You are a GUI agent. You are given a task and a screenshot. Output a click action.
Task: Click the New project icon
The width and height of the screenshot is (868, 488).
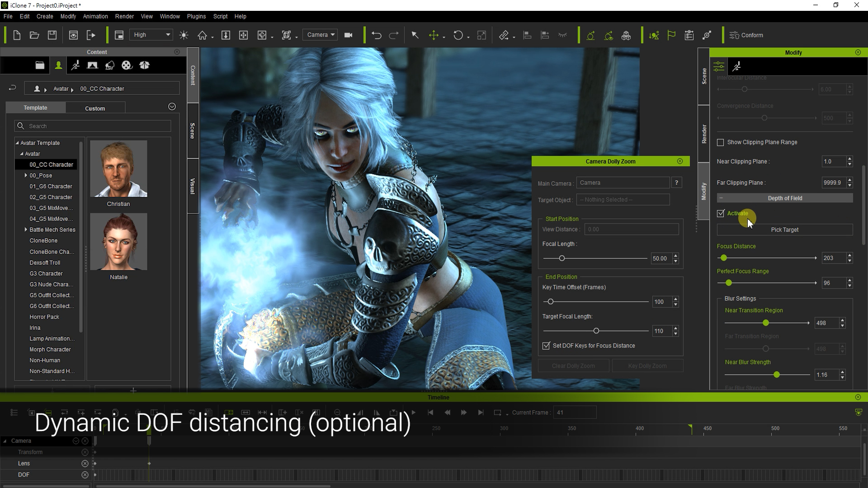[x=17, y=35]
